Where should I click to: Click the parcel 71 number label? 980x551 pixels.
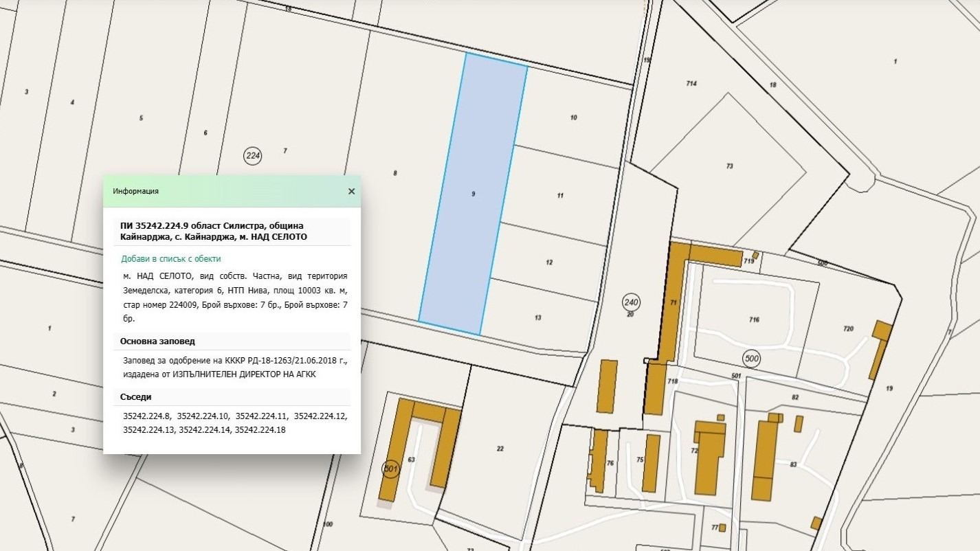click(x=673, y=302)
